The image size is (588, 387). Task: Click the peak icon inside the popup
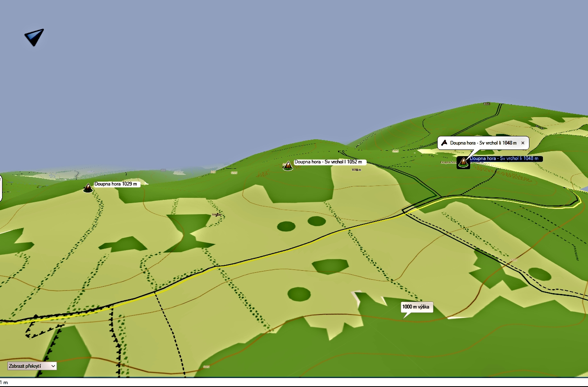[x=444, y=143]
